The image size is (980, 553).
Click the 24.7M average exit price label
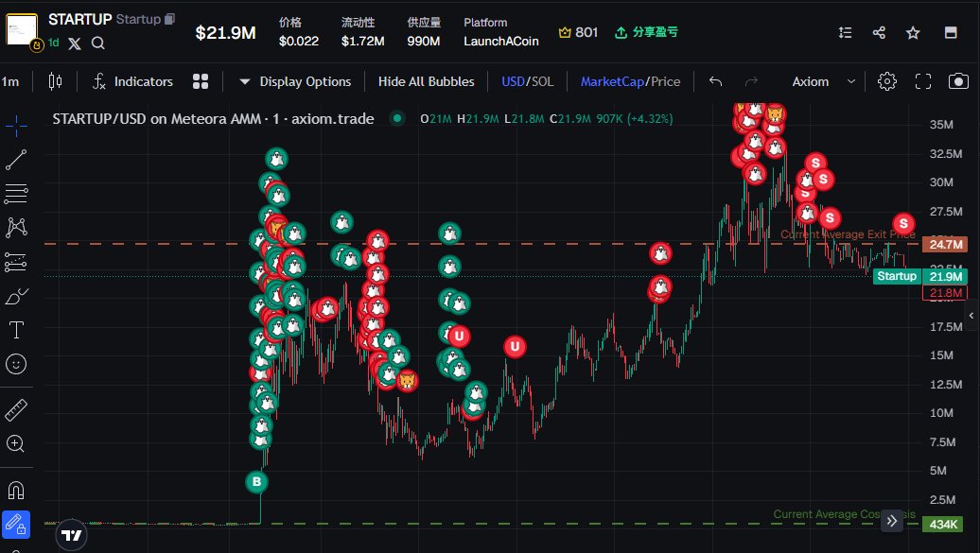[x=945, y=244]
